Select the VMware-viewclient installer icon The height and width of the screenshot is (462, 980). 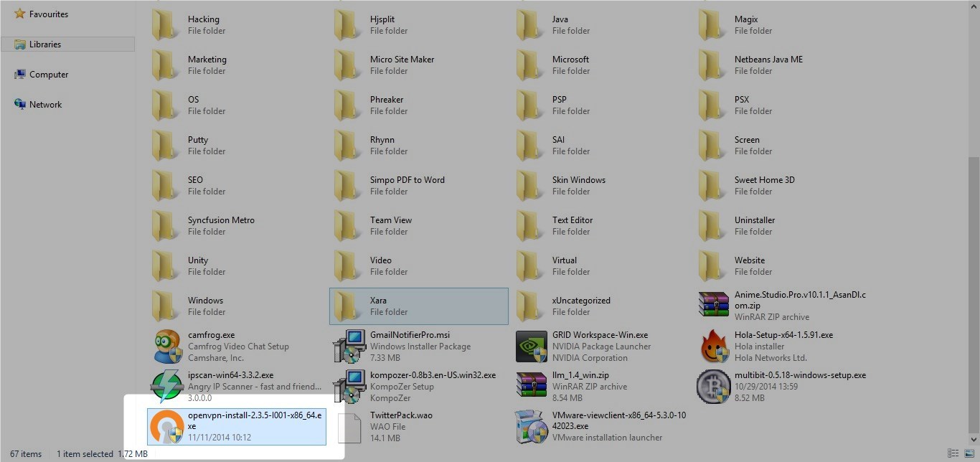[532, 427]
